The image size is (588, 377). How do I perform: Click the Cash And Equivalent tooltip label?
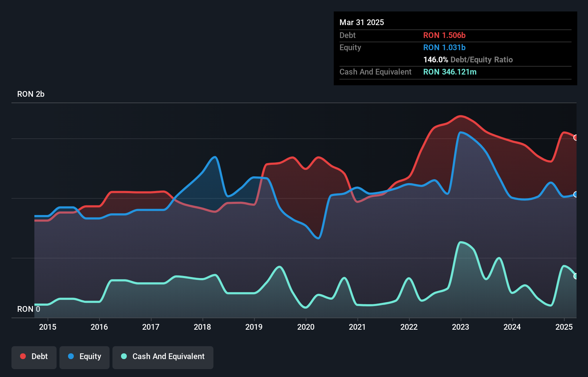pyautogui.click(x=375, y=72)
